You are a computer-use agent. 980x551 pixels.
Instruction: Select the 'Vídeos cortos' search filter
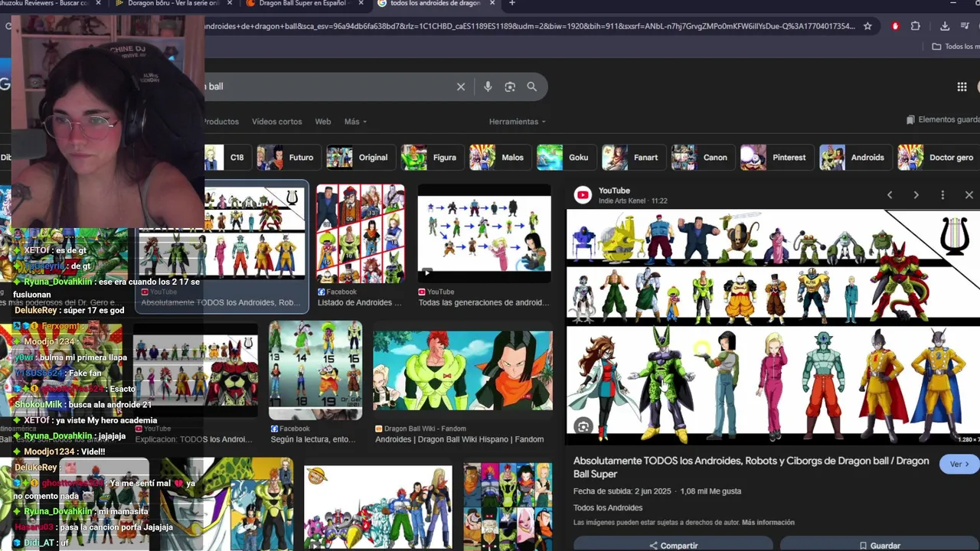click(276, 122)
